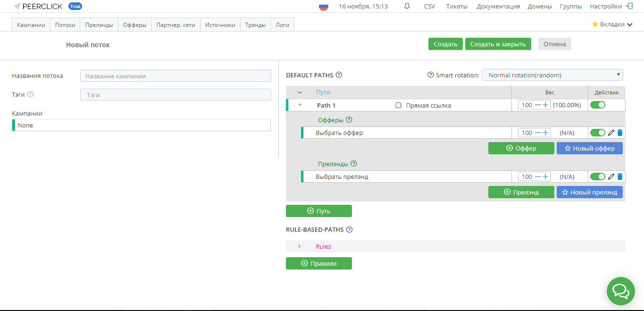Open the Вкладки dropdown menu

click(612, 25)
